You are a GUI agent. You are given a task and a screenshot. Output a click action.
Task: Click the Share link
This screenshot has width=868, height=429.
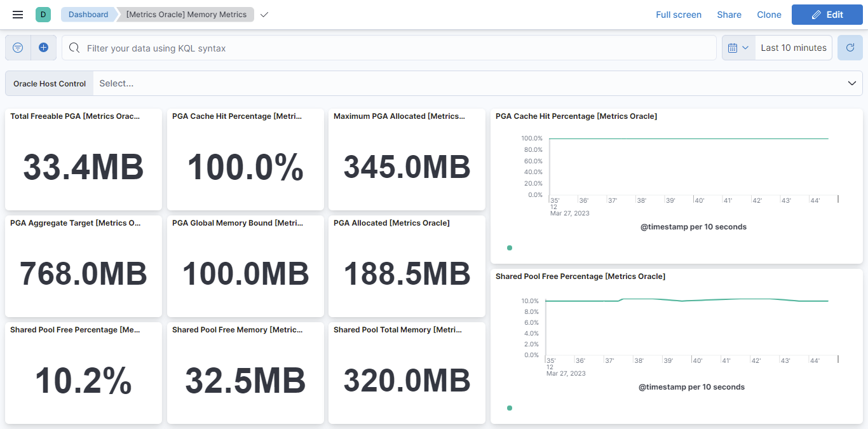click(729, 15)
